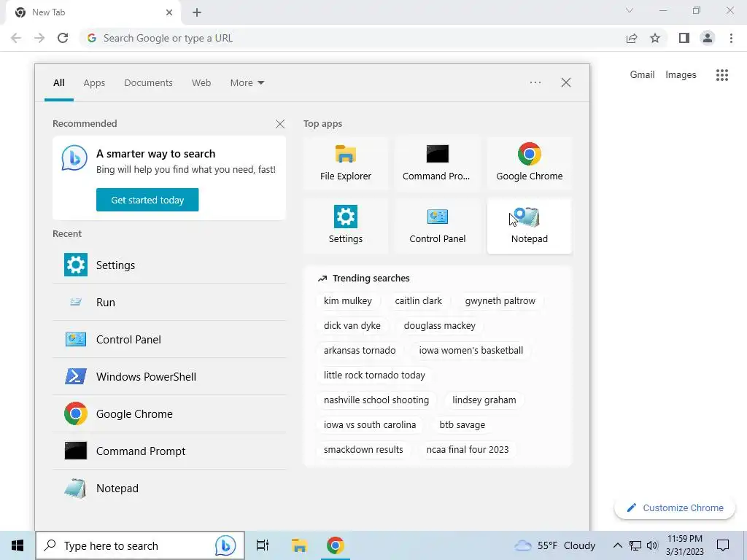Open Task View on the taskbar

(263, 545)
